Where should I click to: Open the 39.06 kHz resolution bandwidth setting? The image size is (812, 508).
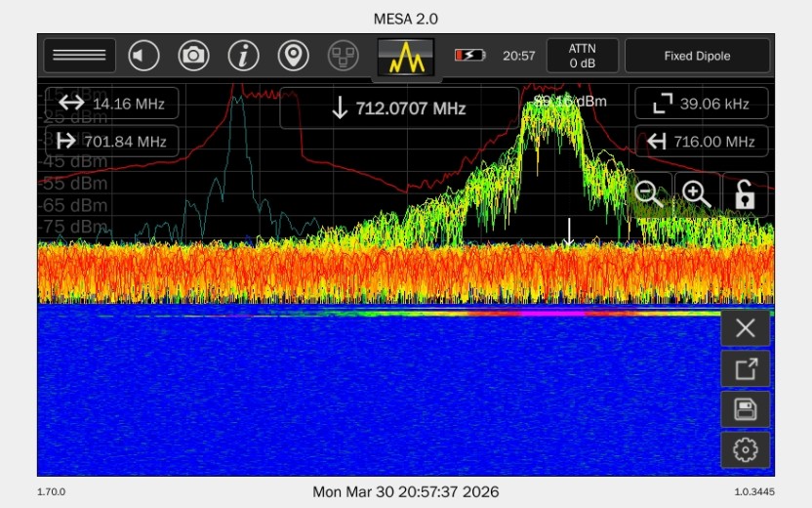[x=701, y=104]
